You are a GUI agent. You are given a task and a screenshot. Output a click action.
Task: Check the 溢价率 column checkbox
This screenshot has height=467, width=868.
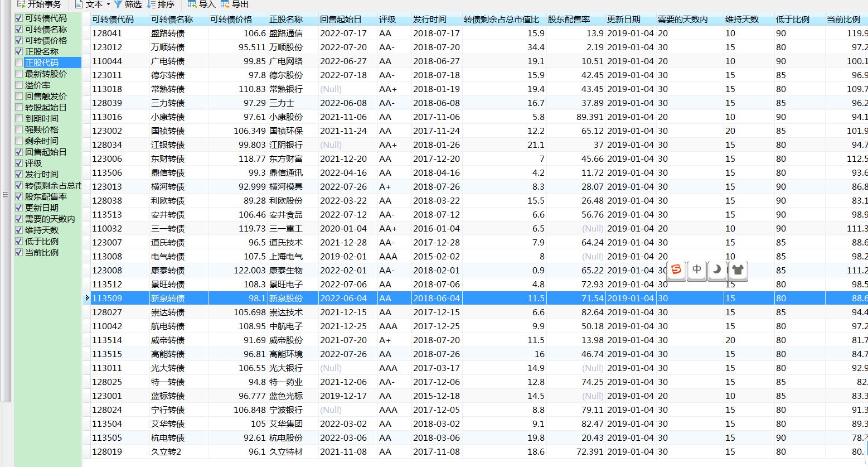(20, 85)
